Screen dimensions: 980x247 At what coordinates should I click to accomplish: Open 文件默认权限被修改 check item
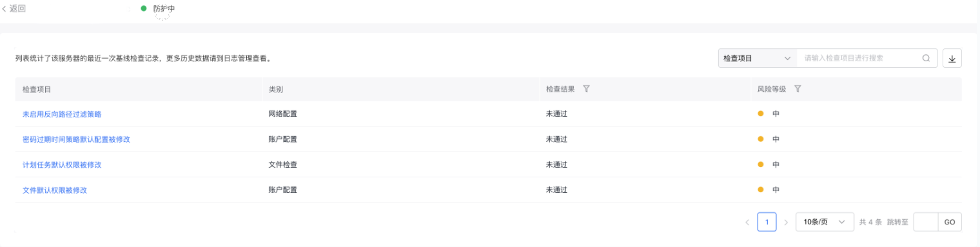(55, 190)
